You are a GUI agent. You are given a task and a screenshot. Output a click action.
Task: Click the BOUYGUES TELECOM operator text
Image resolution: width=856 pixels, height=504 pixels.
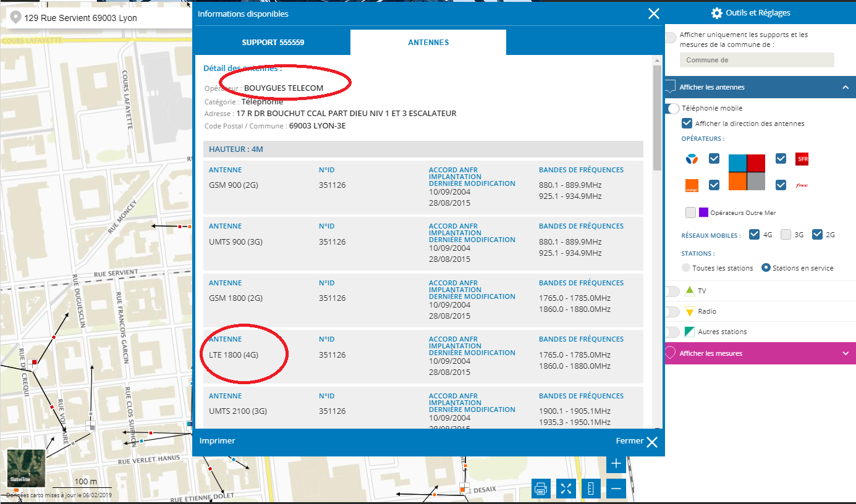284,88
